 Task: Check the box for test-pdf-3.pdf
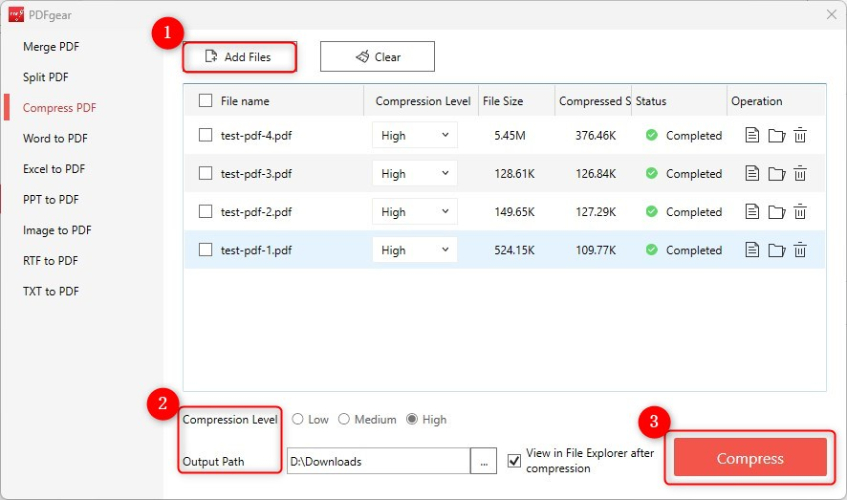(x=205, y=173)
